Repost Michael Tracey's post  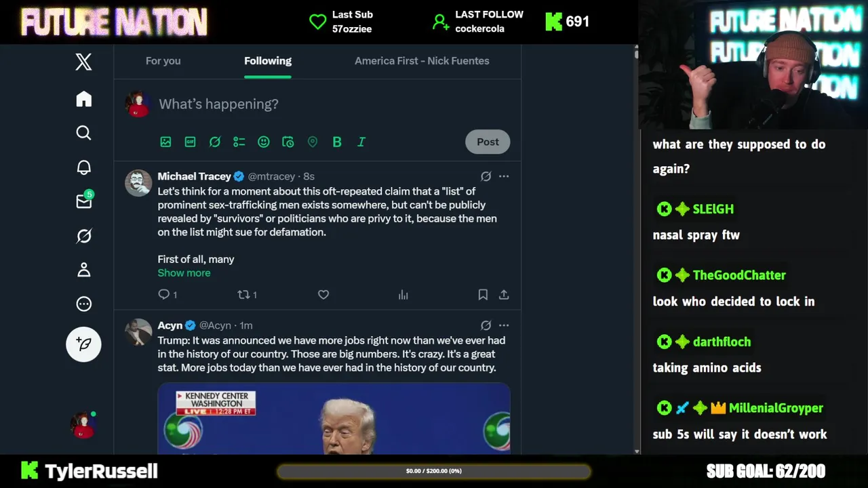[243, 294]
